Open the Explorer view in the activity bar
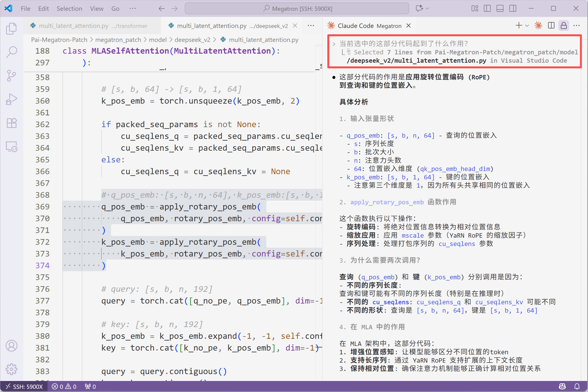 tap(12, 28)
